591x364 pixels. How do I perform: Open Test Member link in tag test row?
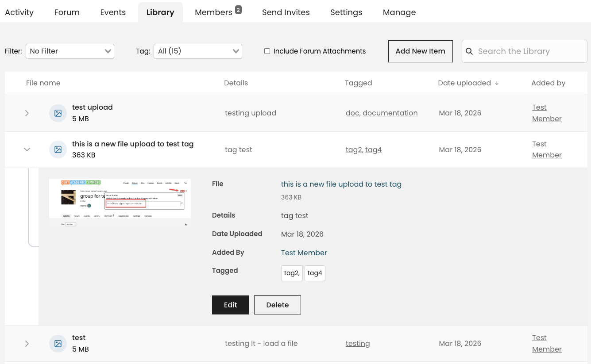547,149
